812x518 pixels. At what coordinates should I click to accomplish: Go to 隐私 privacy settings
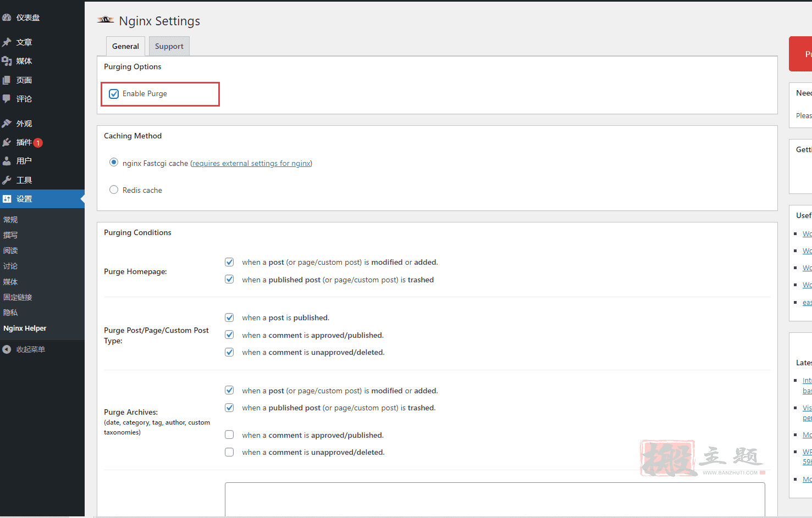[x=10, y=313]
